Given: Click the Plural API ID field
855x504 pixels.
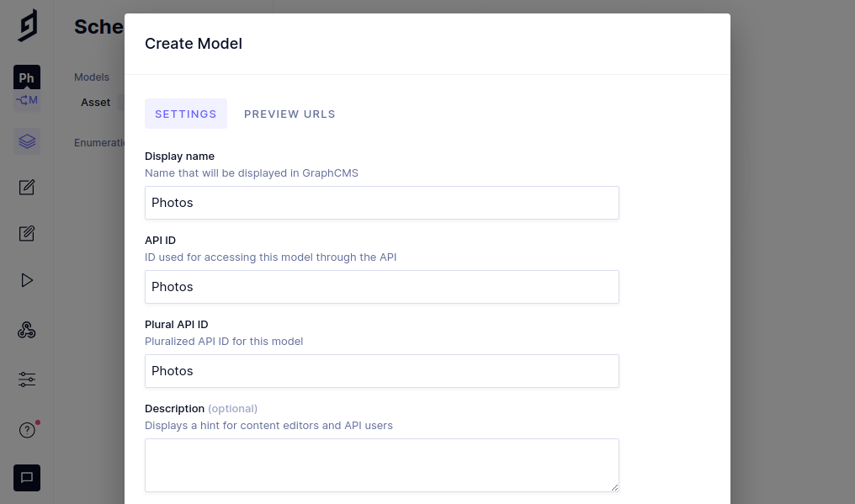Looking at the screenshot, I should click(382, 371).
